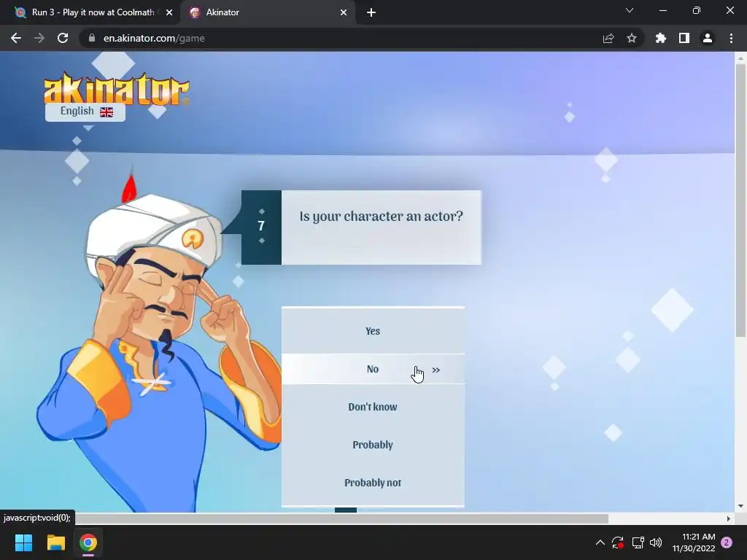The image size is (747, 560).
Task: Answer No to the actor question
Action: point(373,369)
